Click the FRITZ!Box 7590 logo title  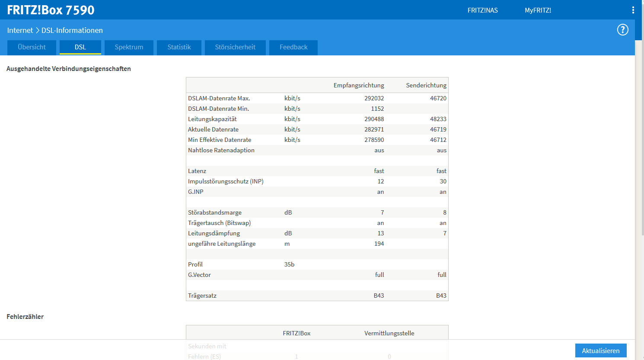coord(51,10)
